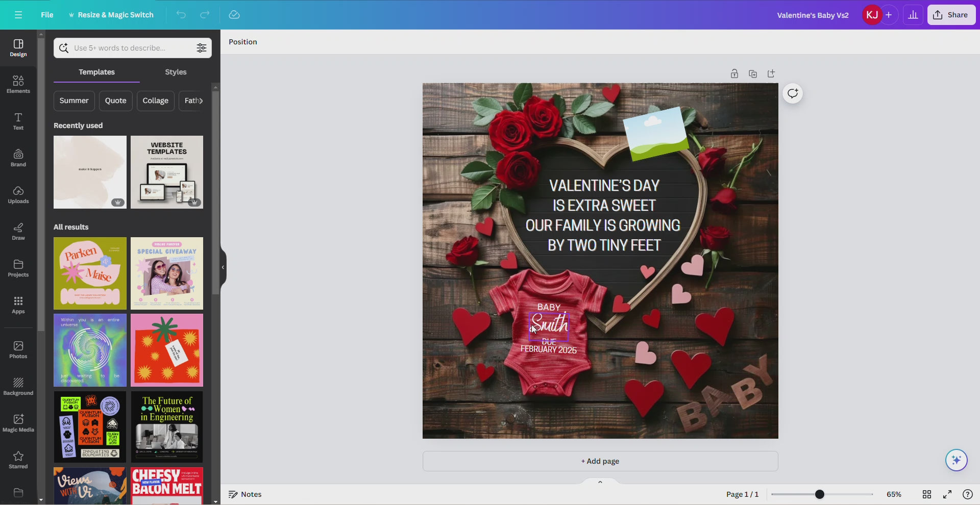This screenshot has height=505, width=980.
Task: Click Add page below the canvas
Action: 600,461
